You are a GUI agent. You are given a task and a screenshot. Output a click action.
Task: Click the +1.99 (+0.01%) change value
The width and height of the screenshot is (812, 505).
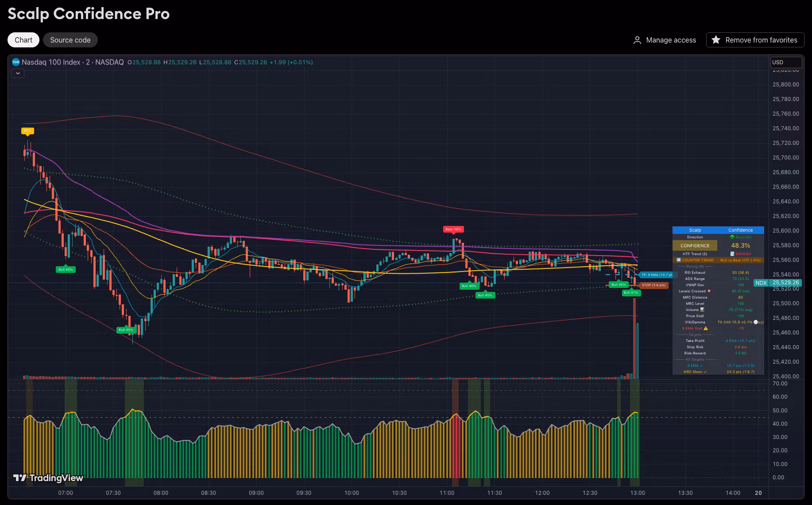tap(291, 62)
